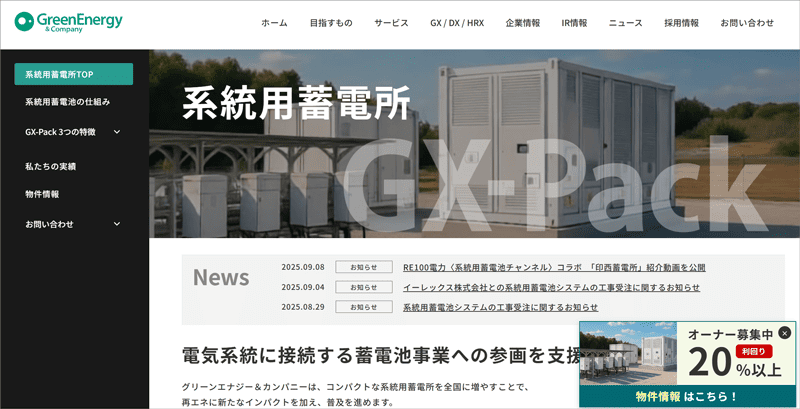Open ニュース in top navigation
The width and height of the screenshot is (800, 409).
[x=626, y=22]
